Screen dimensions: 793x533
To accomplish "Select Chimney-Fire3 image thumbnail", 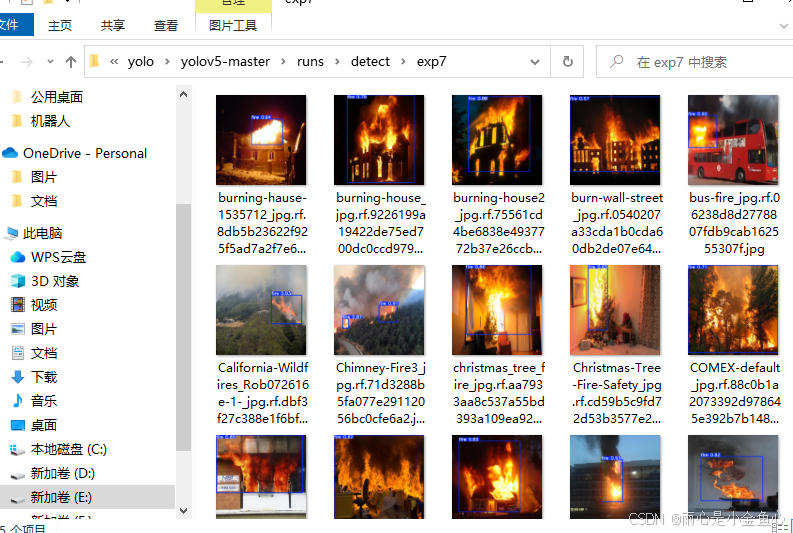I will pyautogui.click(x=379, y=310).
